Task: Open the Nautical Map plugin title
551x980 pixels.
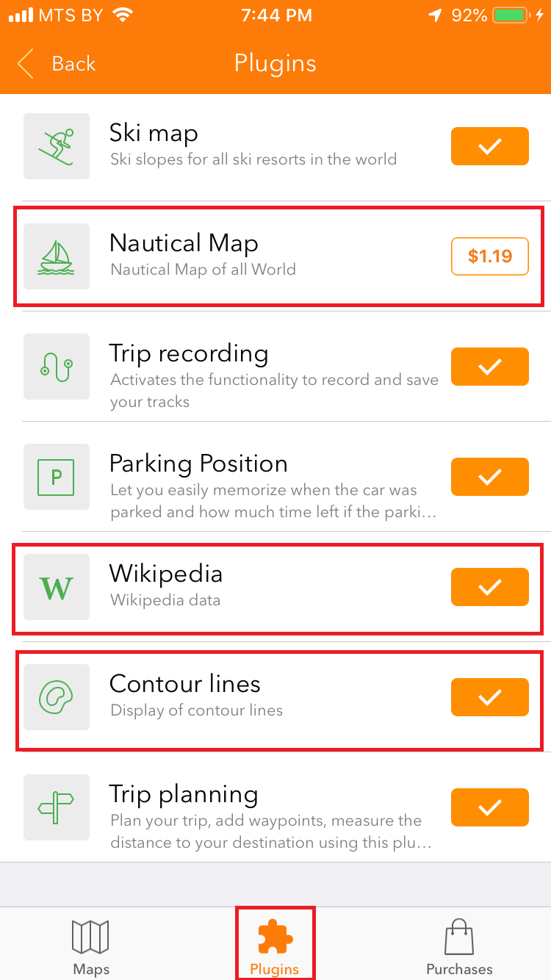Action: point(184,243)
